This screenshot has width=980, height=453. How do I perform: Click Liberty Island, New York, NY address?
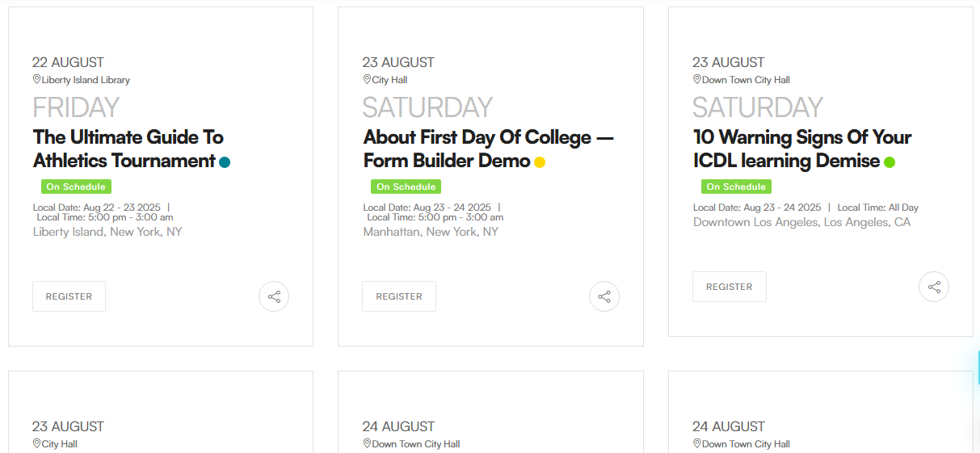click(107, 232)
